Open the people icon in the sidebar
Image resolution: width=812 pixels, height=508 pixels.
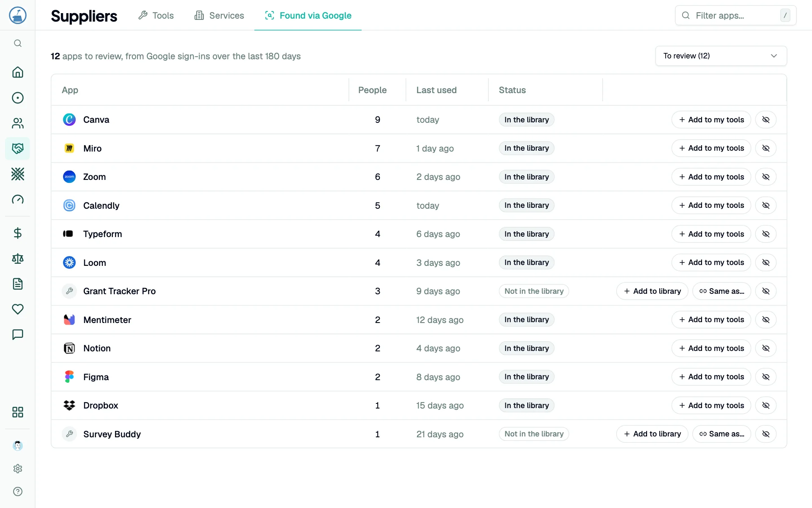click(x=18, y=123)
